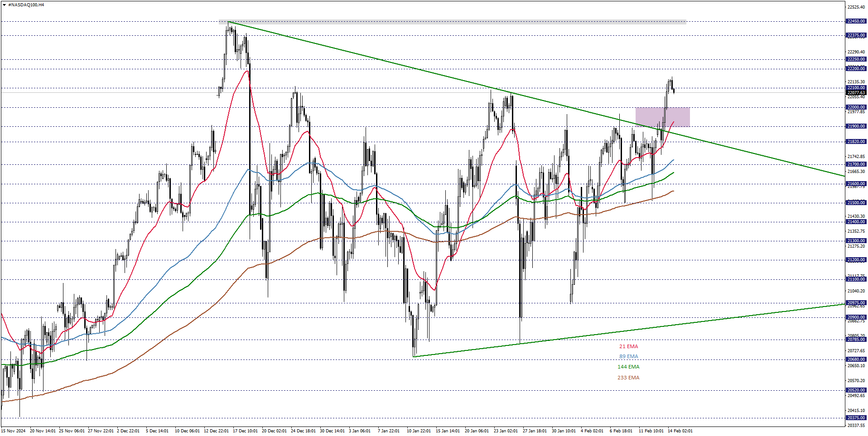Click the 25 Nov 06:01 time axis label
868x436 pixels.
(72, 431)
